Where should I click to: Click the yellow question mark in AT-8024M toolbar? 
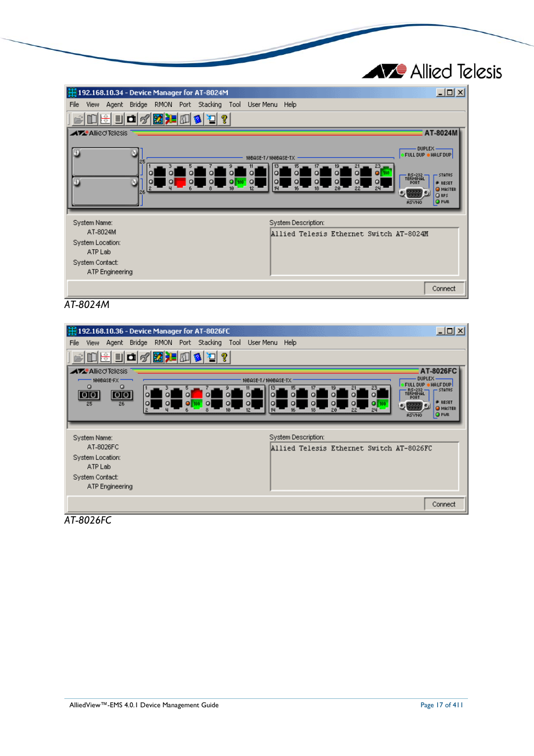click(x=224, y=119)
